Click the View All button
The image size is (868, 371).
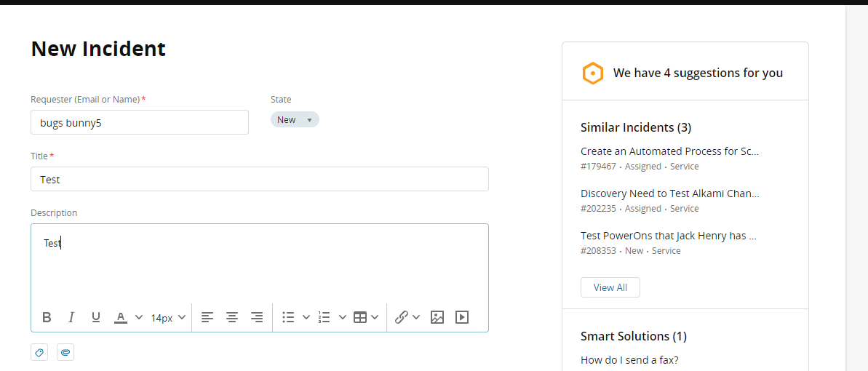tap(610, 287)
